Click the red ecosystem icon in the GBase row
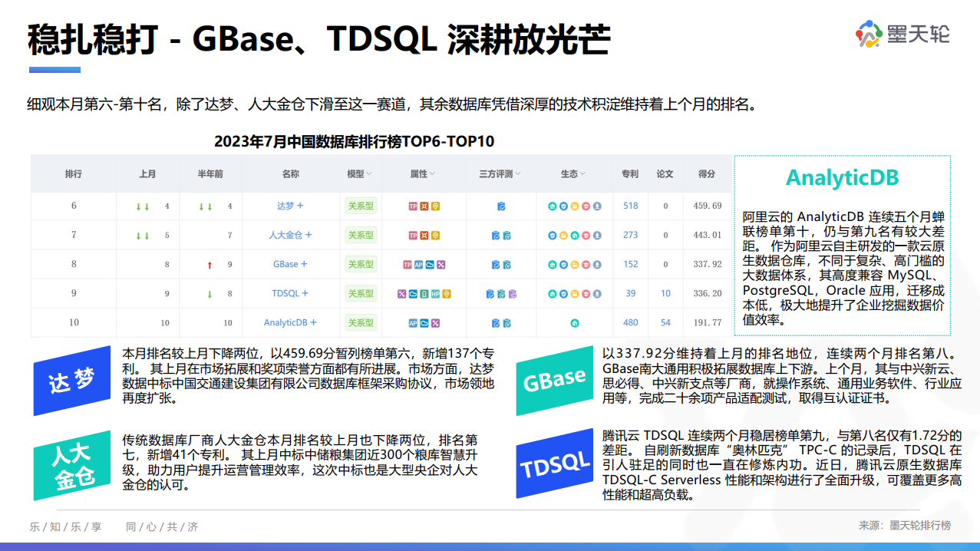Viewport: 980px width, 551px height. (x=586, y=265)
